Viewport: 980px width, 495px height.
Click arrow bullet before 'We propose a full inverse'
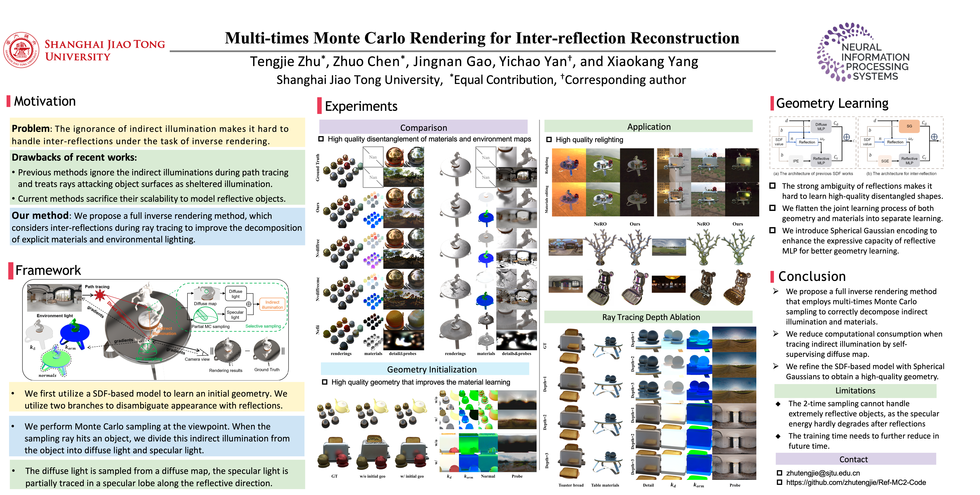[776, 291]
